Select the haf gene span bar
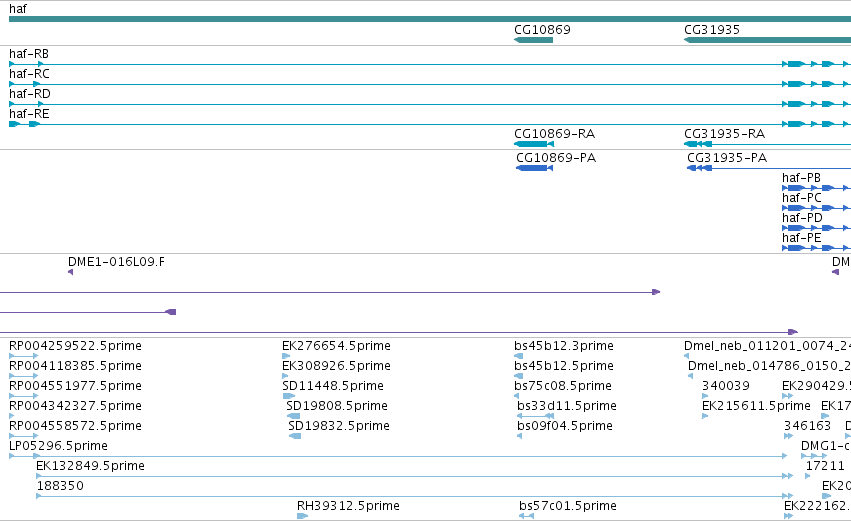The width and height of the screenshot is (851, 521). click(430, 20)
